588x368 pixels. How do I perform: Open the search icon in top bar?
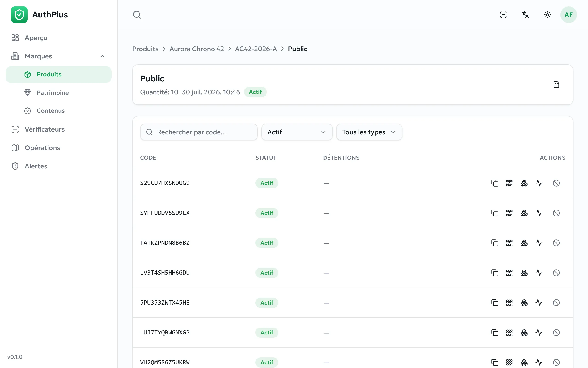point(137,14)
